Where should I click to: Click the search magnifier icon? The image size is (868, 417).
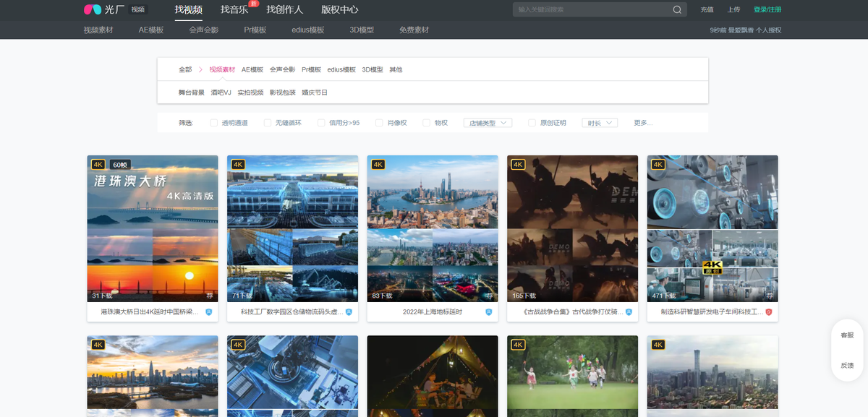677,9
